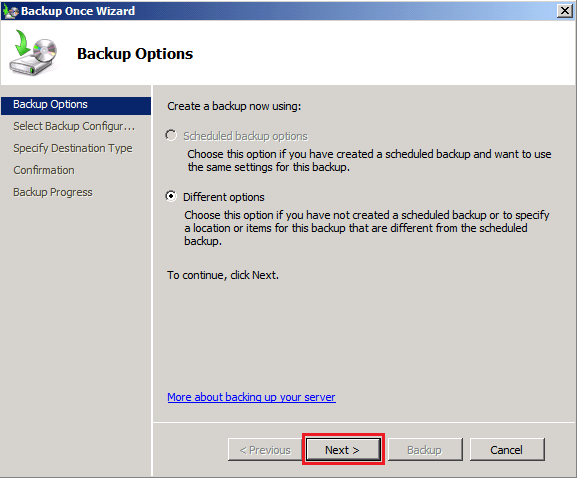Click the Previous button
The height and width of the screenshot is (478, 577).
(265, 450)
